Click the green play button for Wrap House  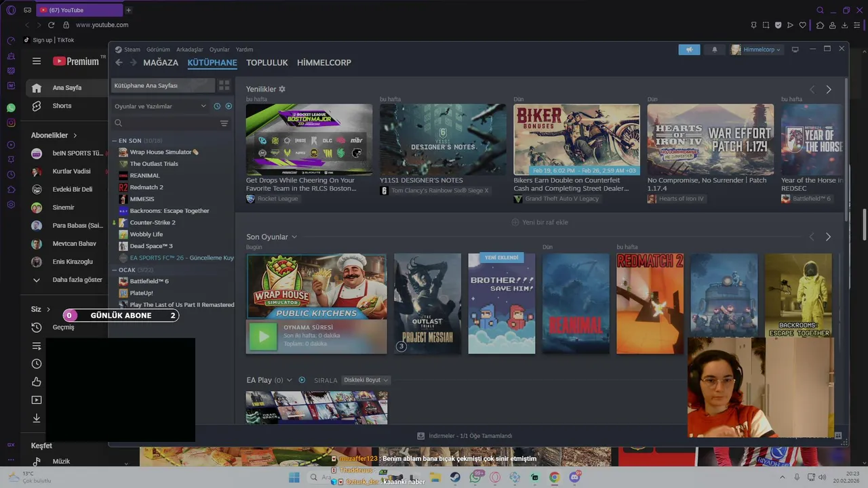(263, 336)
